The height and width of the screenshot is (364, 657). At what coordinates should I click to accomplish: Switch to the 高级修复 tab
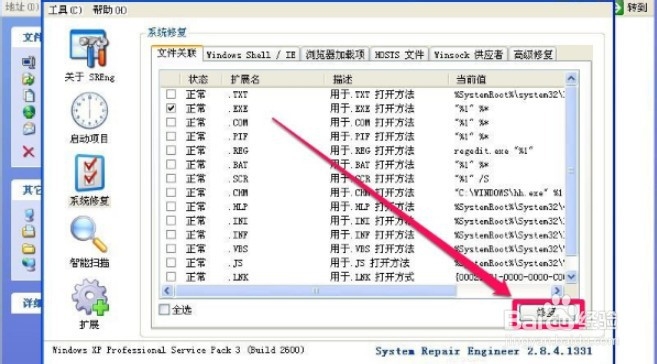tap(533, 54)
